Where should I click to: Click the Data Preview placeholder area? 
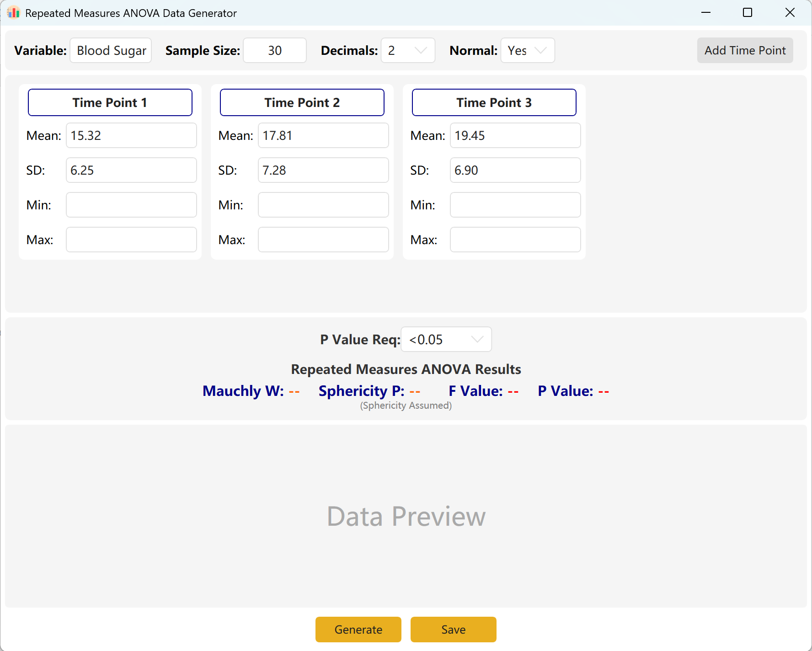pos(406,516)
